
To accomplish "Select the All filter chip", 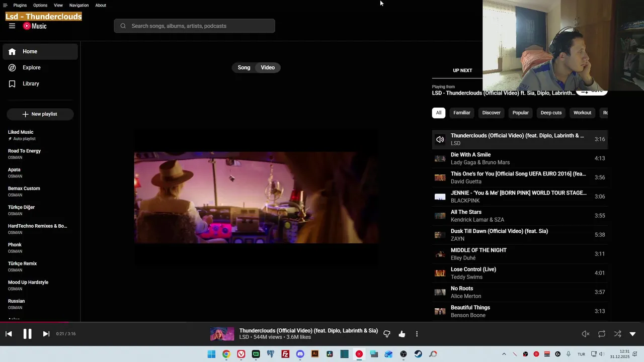I will (439, 113).
